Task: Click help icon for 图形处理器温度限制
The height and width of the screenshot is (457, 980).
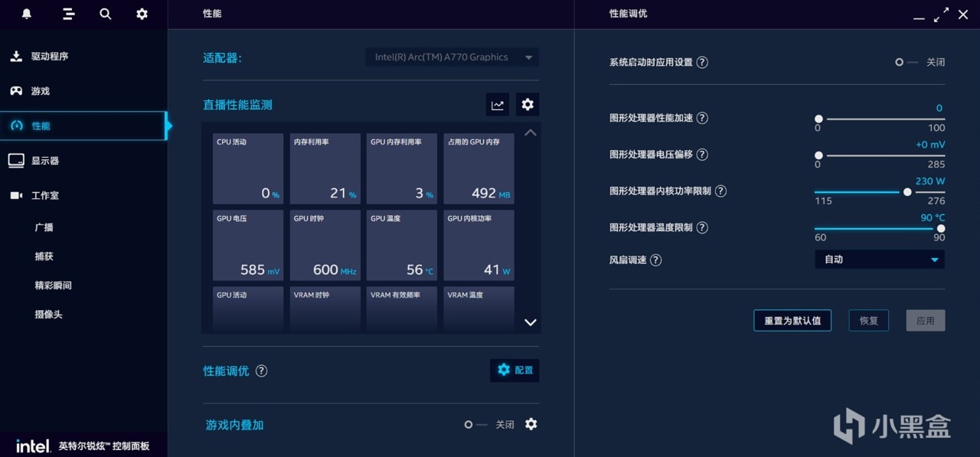Action: (x=701, y=227)
